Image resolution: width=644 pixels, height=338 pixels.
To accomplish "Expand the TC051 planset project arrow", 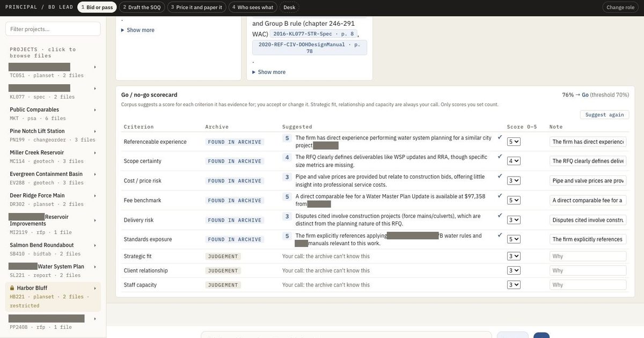I will [x=95, y=67].
